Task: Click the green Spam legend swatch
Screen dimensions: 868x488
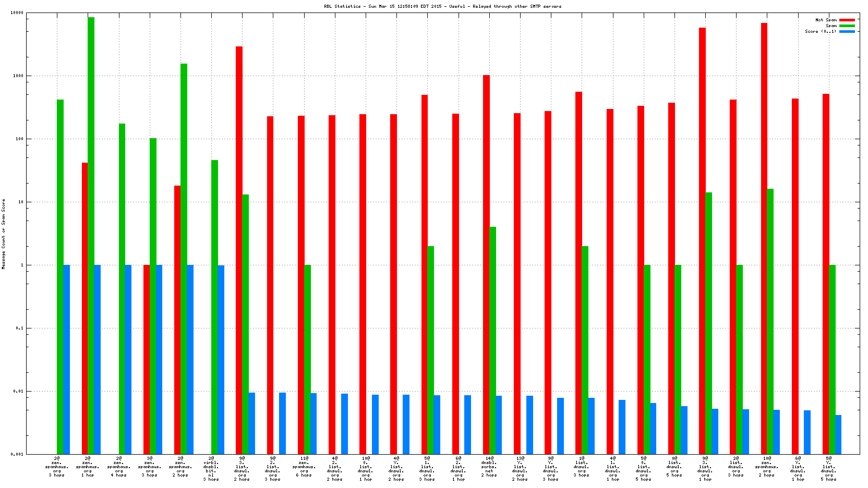Action: pyautogui.click(x=847, y=26)
